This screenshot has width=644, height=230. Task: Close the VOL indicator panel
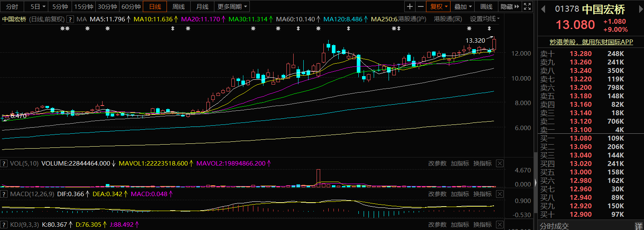500,163
